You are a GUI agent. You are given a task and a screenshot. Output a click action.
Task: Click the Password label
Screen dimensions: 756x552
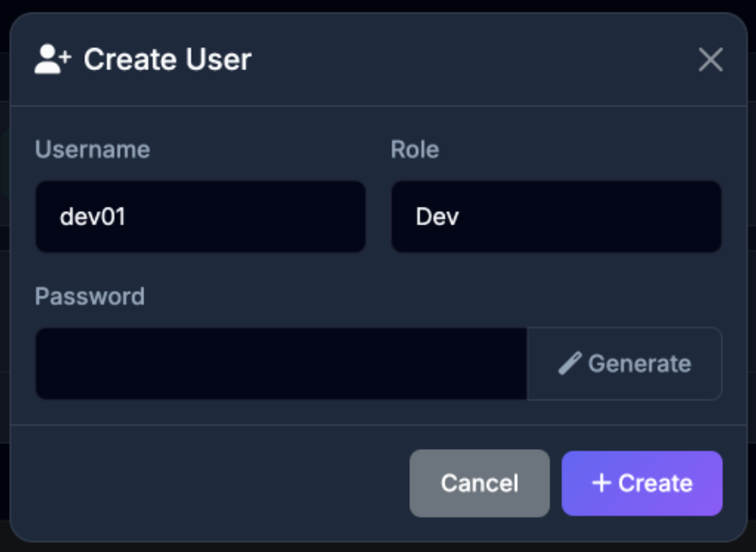point(90,296)
